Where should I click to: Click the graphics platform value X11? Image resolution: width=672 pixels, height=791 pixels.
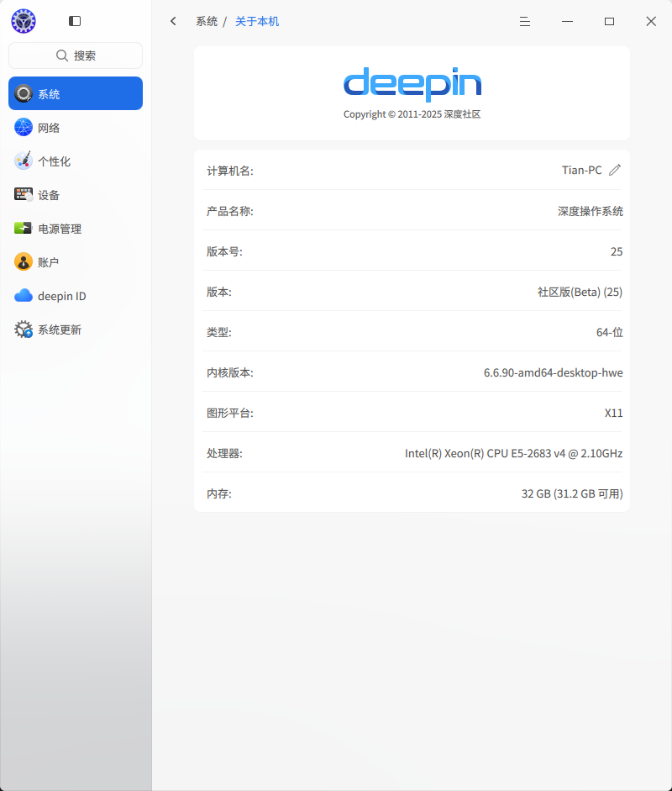613,413
